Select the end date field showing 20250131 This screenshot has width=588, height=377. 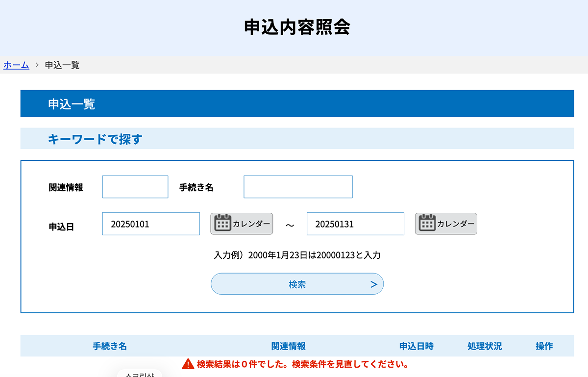pos(355,224)
